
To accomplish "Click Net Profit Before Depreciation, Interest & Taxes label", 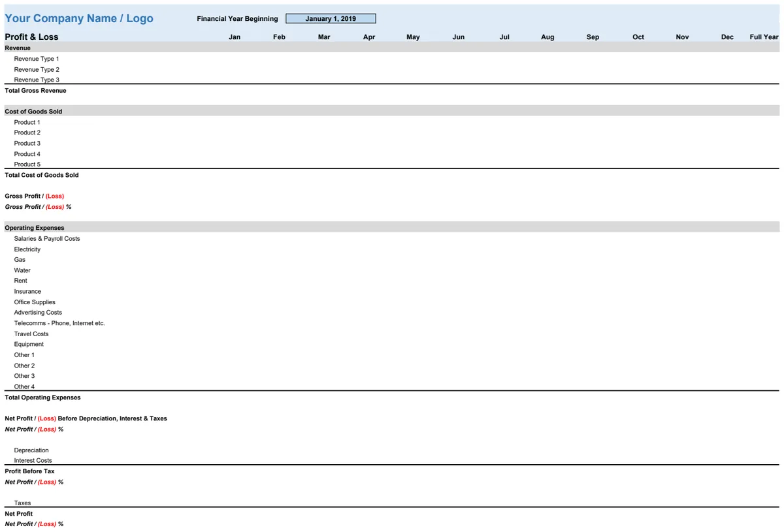I will (86, 418).
